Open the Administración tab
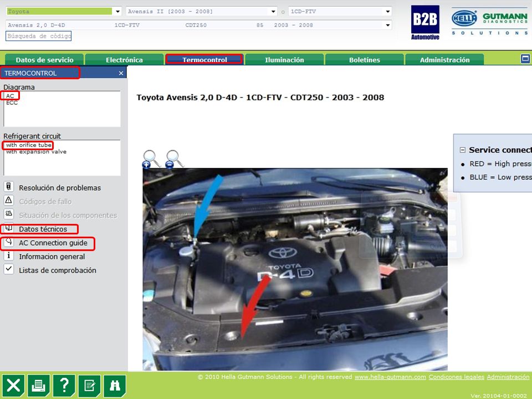The image size is (532, 399). (444, 60)
